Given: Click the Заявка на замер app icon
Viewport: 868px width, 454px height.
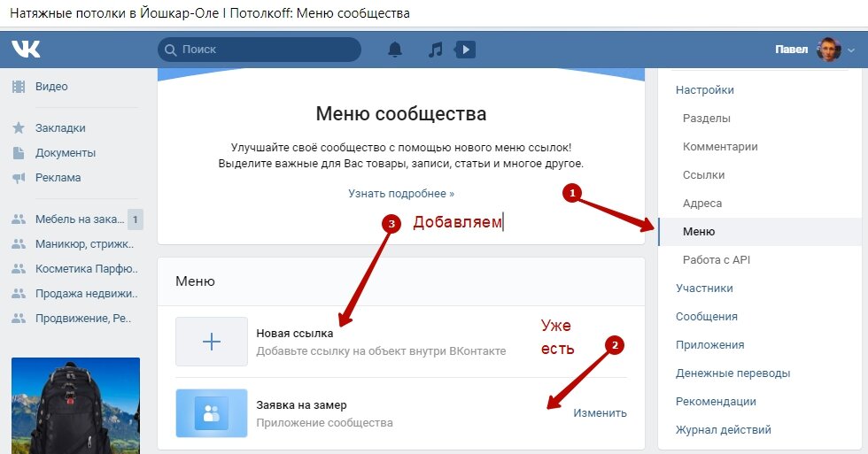Looking at the screenshot, I should tap(212, 413).
